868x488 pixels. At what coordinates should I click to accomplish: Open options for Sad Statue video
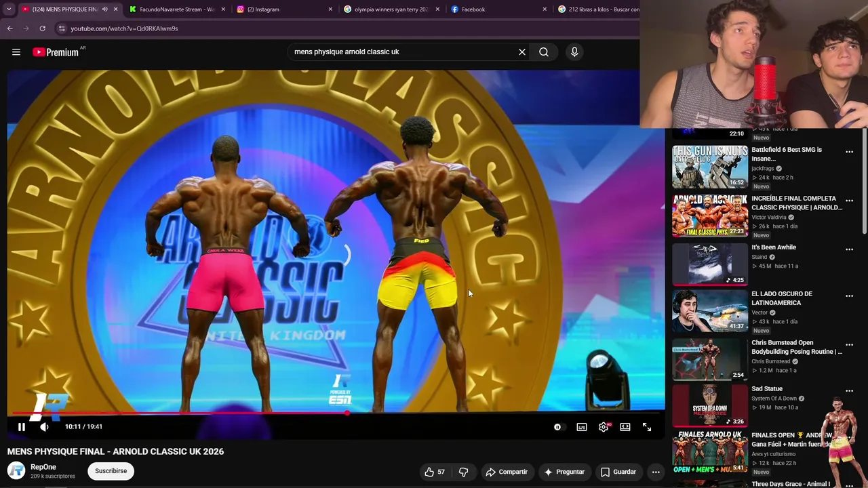[849, 391]
